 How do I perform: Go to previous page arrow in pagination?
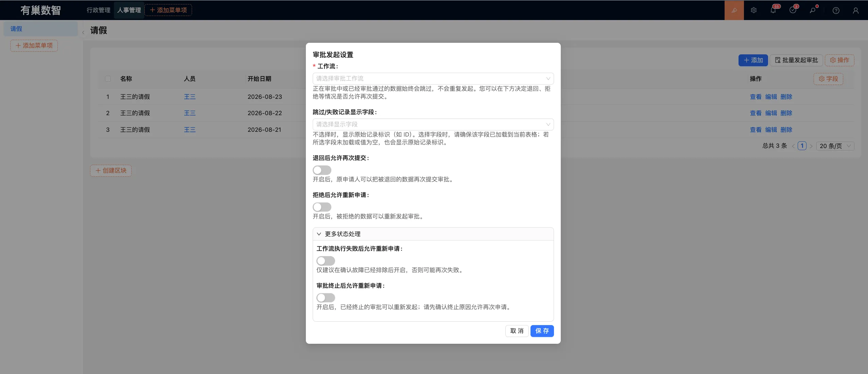tap(793, 146)
